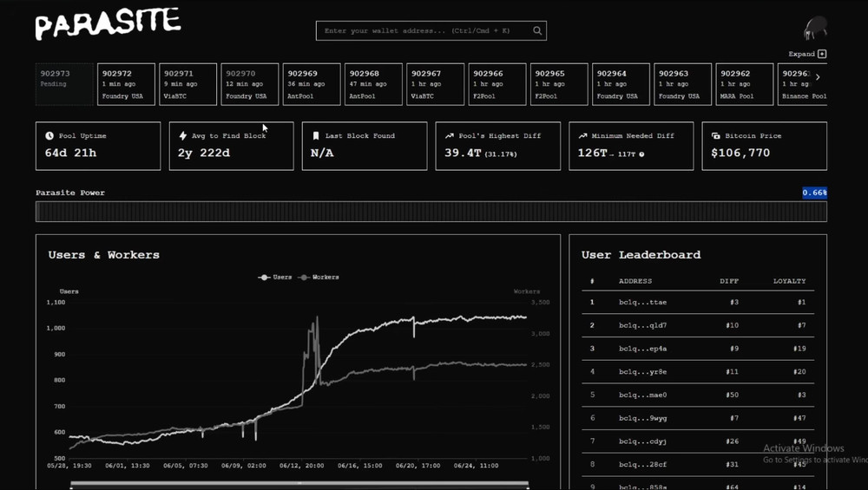Open block 902966 F2Pool card
This screenshot has width=868, height=490.
coord(497,84)
